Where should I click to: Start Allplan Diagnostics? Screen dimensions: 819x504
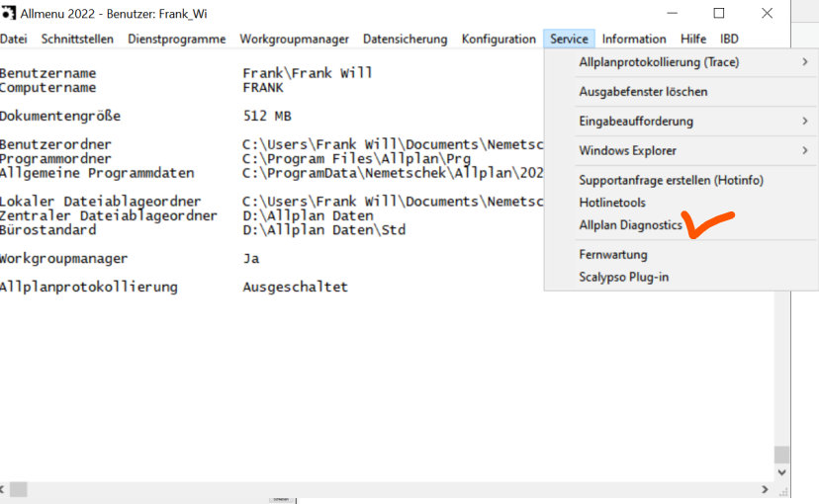pyautogui.click(x=630, y=225)
